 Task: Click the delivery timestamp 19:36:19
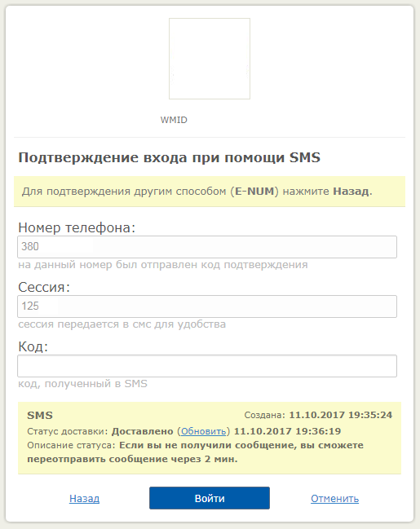[287, 431]
